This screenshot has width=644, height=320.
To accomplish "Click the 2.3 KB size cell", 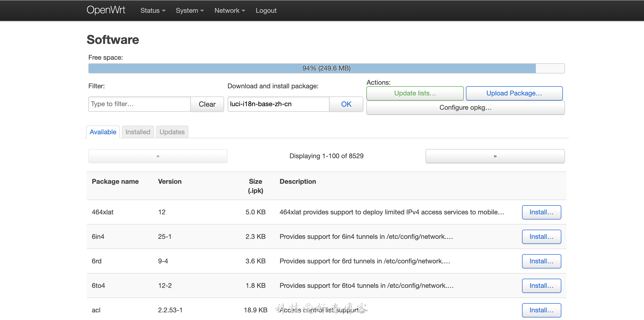I will click(255, 237).
